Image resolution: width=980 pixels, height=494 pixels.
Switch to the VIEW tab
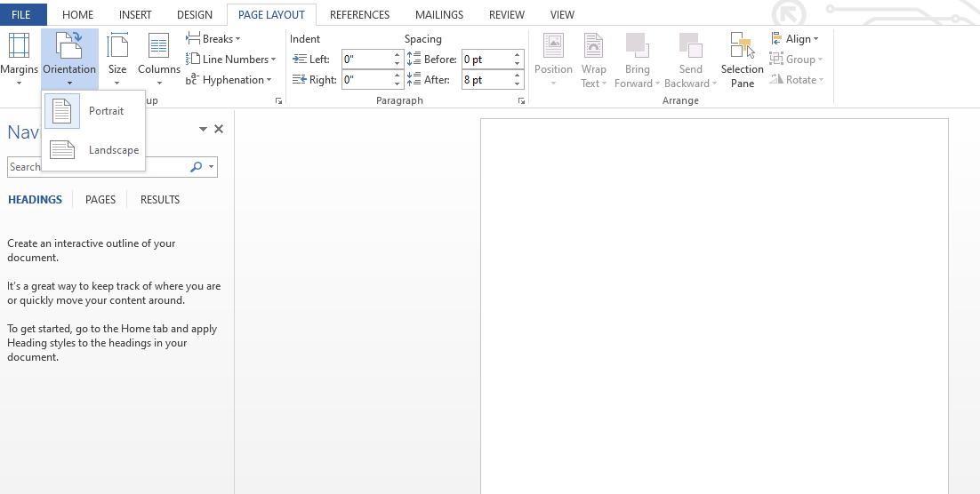pos(563,14)
